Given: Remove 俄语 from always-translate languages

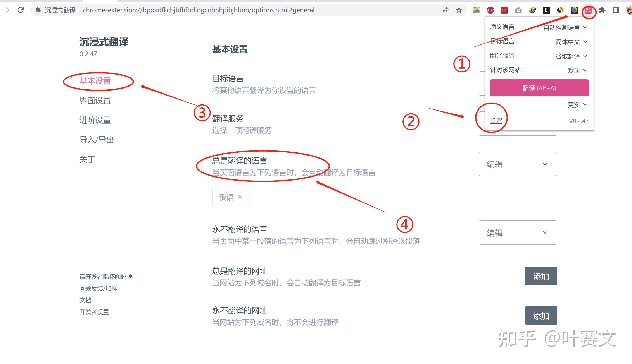Looking at the screenshot, I should tap(240, 197).
